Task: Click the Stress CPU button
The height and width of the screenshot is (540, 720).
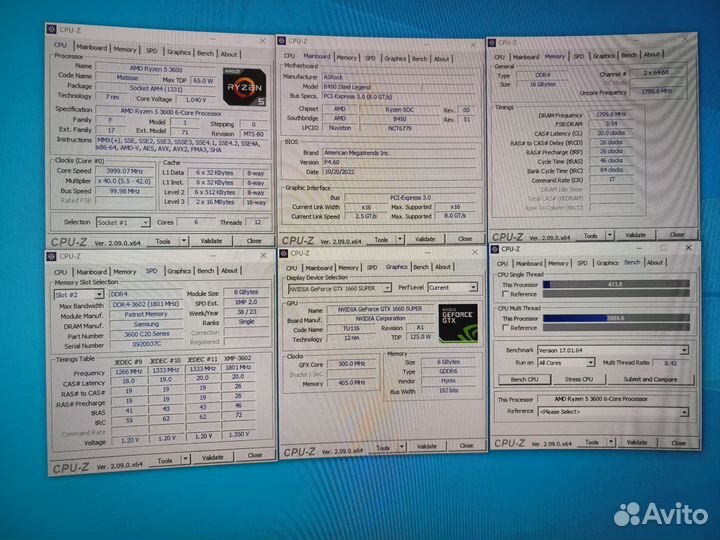Action: (579, 379)
